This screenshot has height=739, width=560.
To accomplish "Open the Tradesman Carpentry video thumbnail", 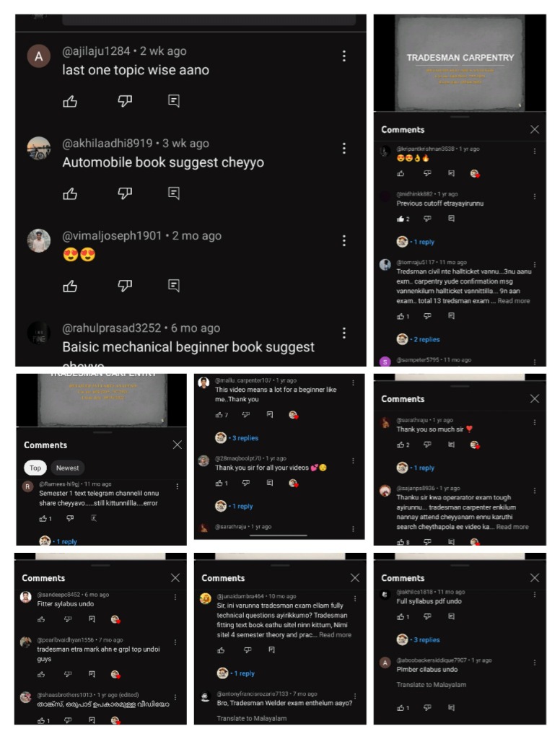I will (460, 63).
